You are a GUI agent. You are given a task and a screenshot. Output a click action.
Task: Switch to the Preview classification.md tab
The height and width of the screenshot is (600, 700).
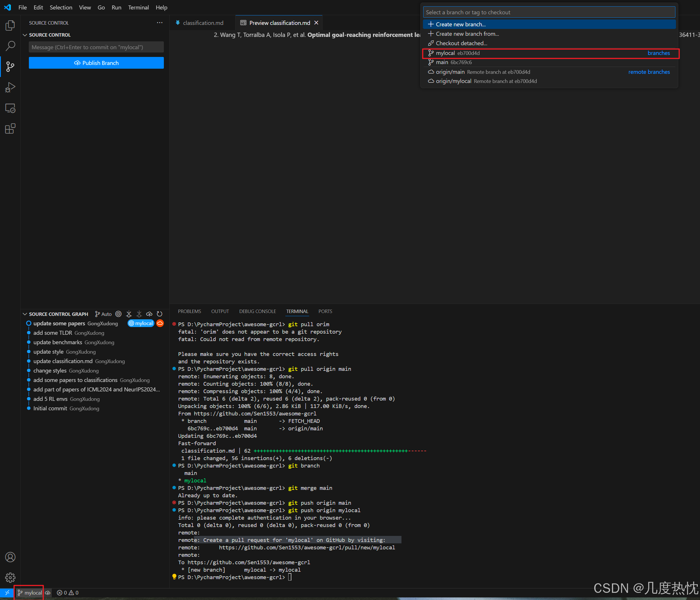pos(279,23)
